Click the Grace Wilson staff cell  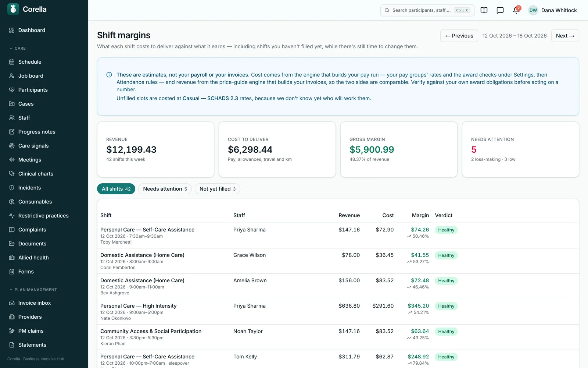coord(250,255)
